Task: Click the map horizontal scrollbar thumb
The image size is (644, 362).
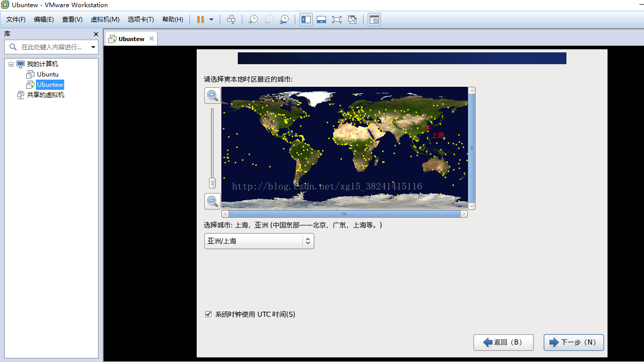Action: click(x=344, y=214)
